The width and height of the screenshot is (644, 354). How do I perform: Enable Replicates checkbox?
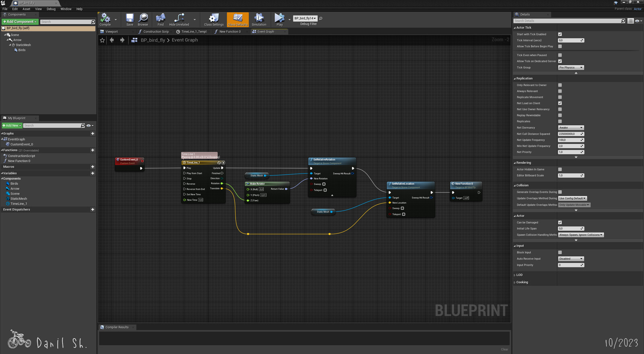click(560, 121)
